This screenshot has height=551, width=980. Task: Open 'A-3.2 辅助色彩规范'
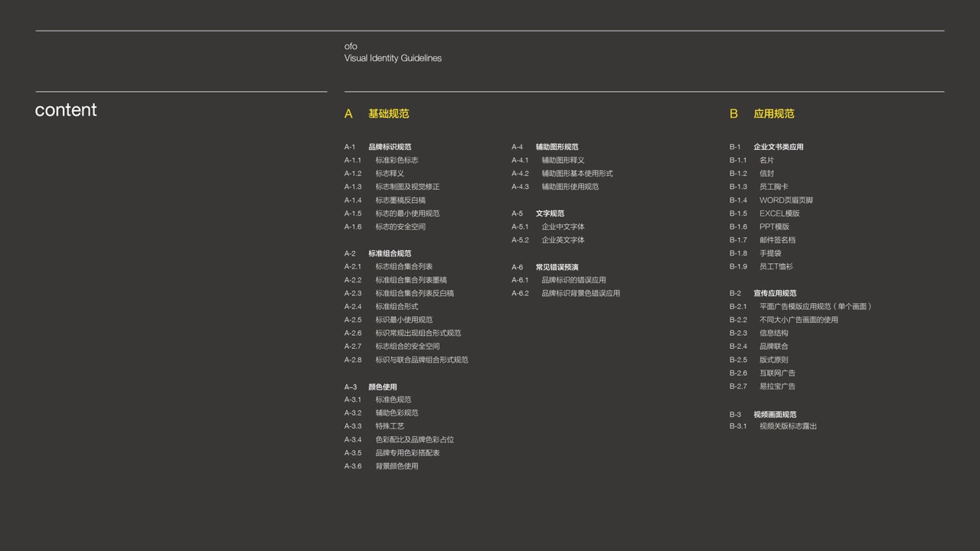(x=381, y=413)
